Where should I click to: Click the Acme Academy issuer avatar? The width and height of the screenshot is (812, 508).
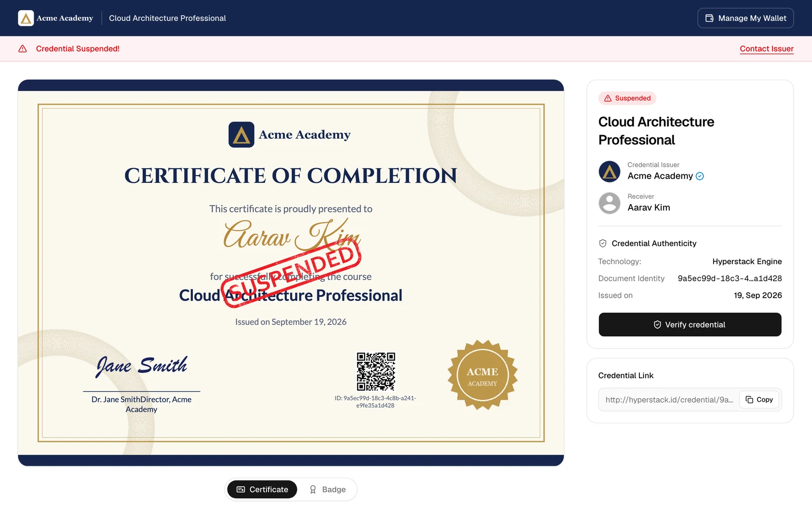click(x=610, y=172)
